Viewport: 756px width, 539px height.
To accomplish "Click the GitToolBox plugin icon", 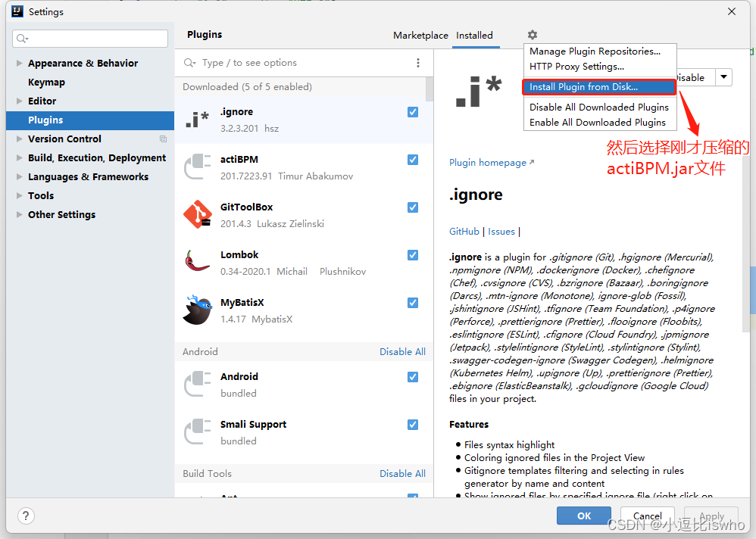I will [x=197, y=214].
